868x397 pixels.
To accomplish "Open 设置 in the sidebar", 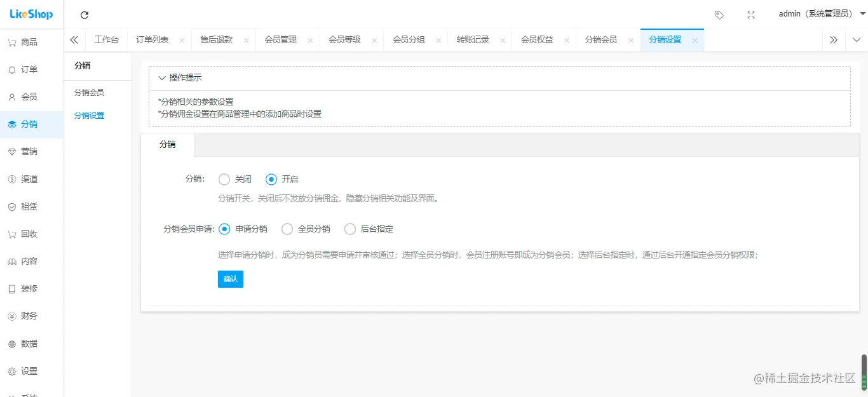I will [32, 371].
